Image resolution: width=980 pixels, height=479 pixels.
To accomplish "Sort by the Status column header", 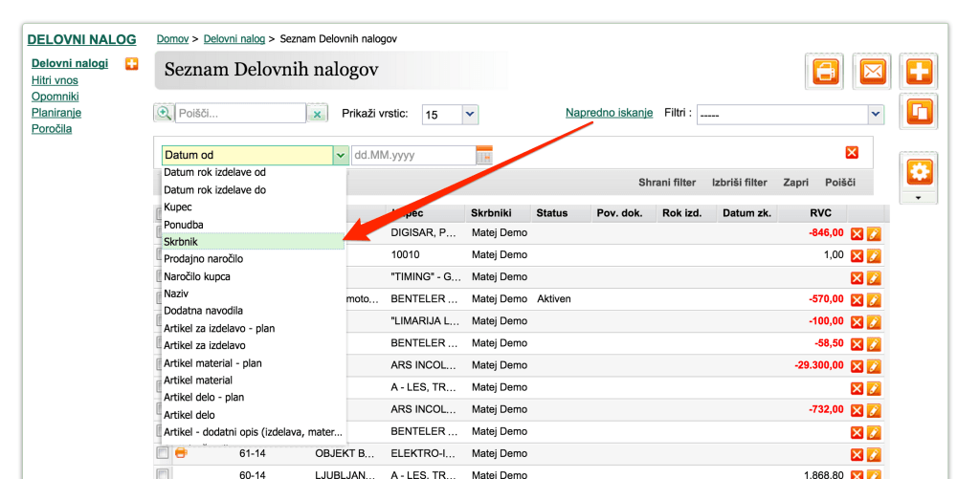I will click(552, 213).
